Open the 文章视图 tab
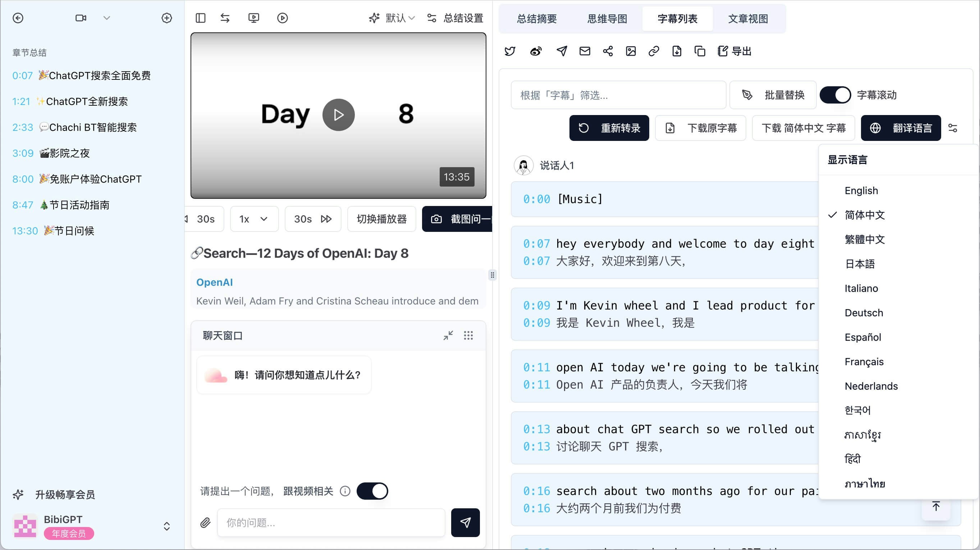The width and height of the screenshot is (980, 550). [748, 19]
